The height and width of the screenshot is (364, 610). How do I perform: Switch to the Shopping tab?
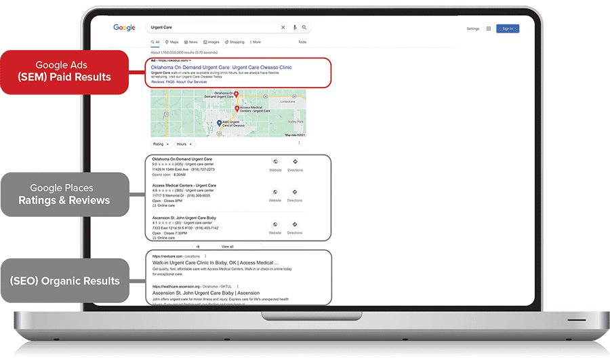(235, 42)
